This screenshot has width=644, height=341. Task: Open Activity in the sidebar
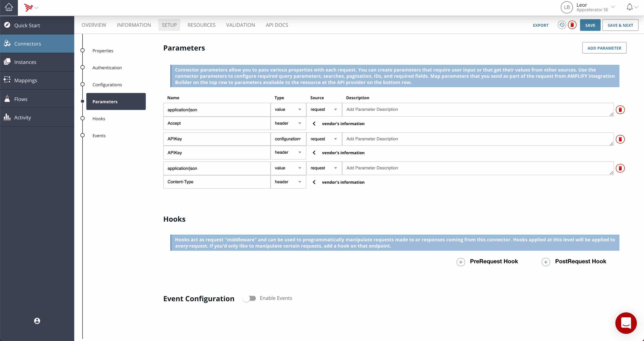pyautogui.click(x=37, y=117)
